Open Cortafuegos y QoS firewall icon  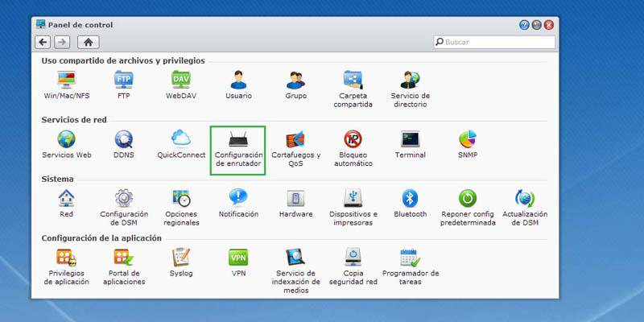(295, 139)
